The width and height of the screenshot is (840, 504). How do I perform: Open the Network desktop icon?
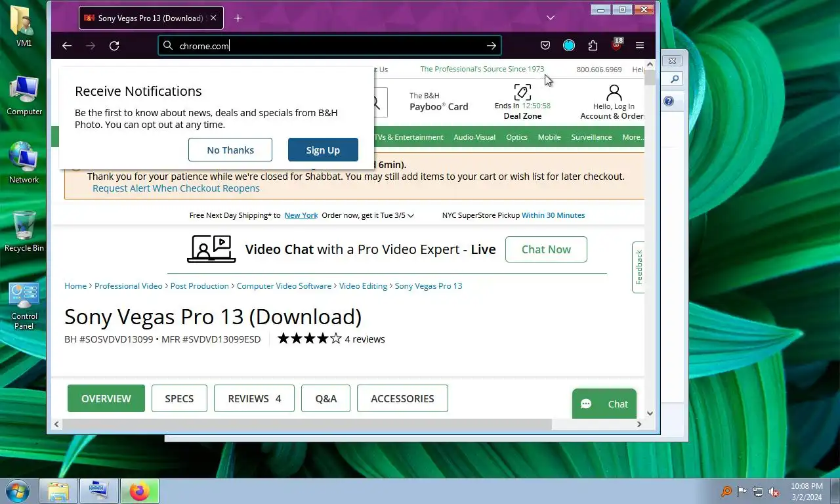point(24,163)
